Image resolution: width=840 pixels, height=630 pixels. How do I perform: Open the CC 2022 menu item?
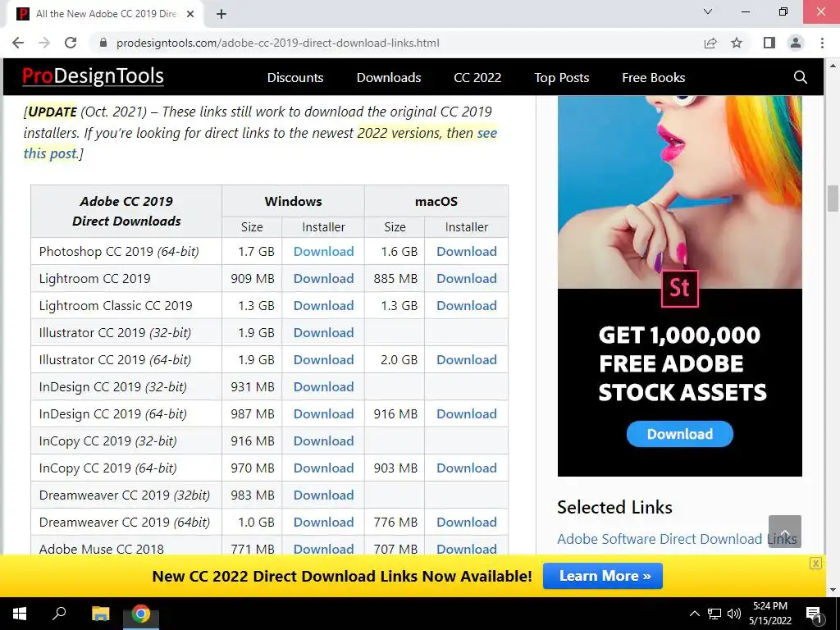click(x=477, y=78)
